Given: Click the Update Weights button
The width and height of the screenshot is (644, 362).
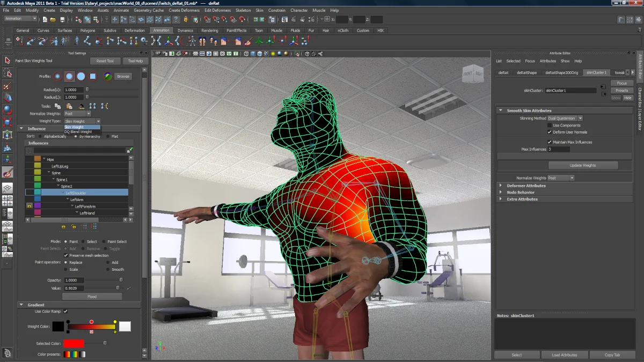Looking at the screenshot, I should pyautogui.click(x=583, y=165).
